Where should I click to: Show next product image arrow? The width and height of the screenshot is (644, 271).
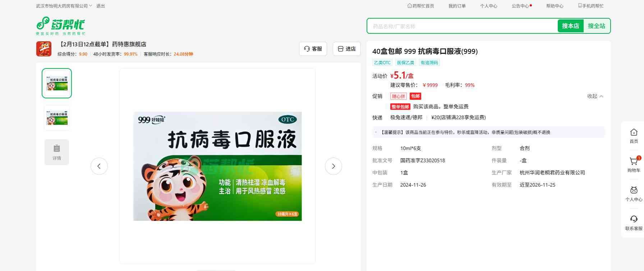333,166
